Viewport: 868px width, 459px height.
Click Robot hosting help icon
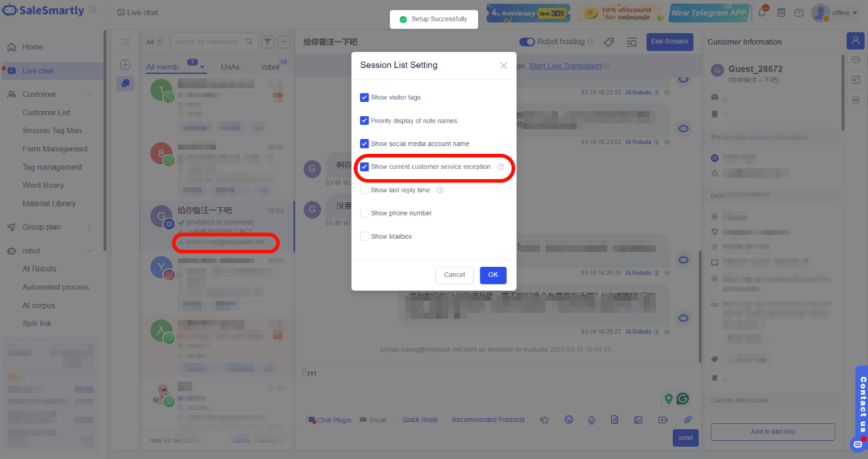coord(591,42)
